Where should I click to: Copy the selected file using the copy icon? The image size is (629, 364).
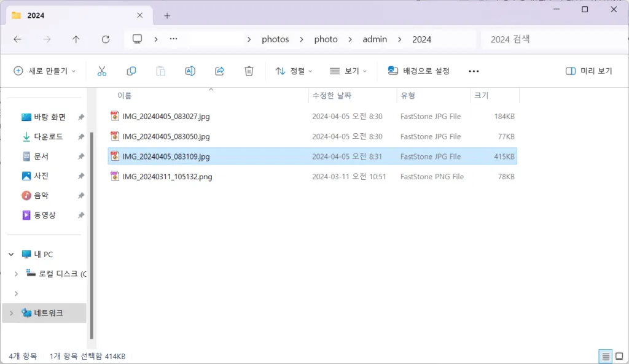(x=131, y=71)
